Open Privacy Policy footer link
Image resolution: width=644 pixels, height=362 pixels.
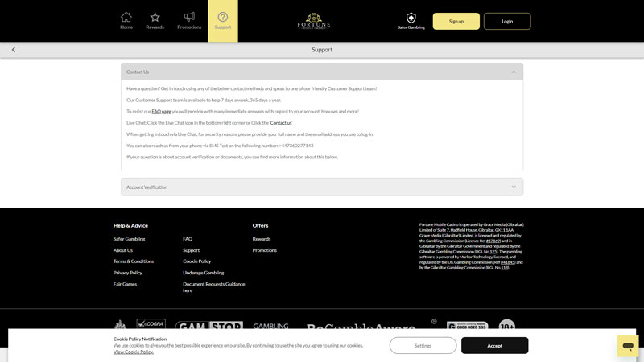[128, 273]
